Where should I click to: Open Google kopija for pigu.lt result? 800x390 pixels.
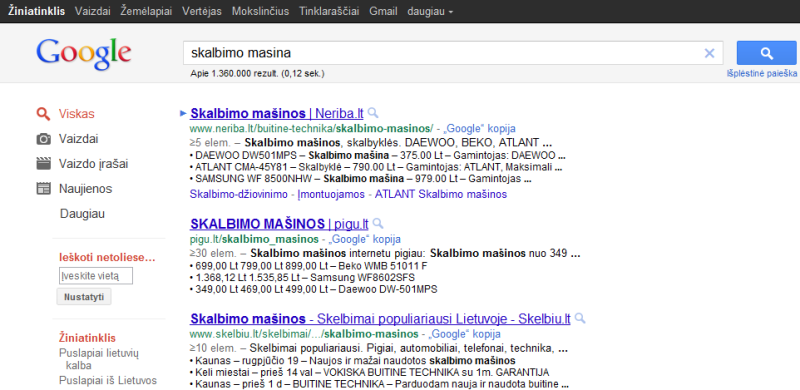point(364,239)
